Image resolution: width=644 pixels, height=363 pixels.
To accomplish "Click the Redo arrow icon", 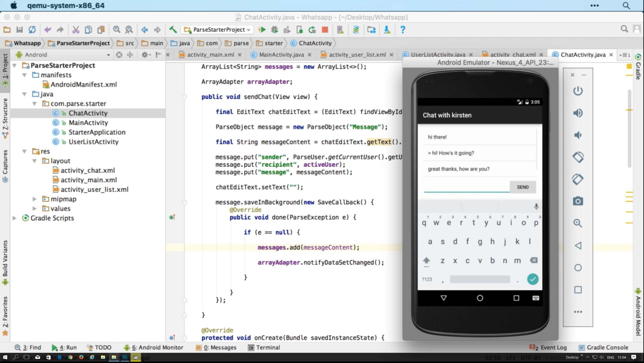I will [x=60, y=30].
